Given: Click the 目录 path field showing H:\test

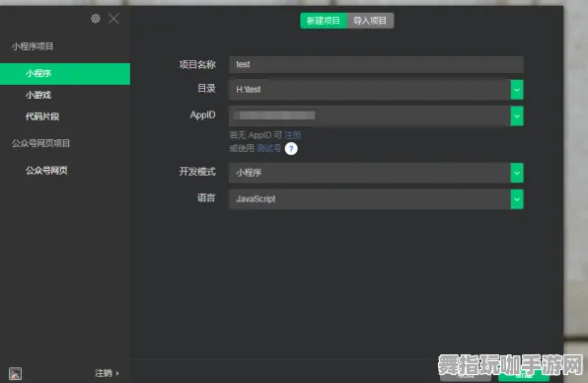Looking at the screenshot, I should coord(370,90).
